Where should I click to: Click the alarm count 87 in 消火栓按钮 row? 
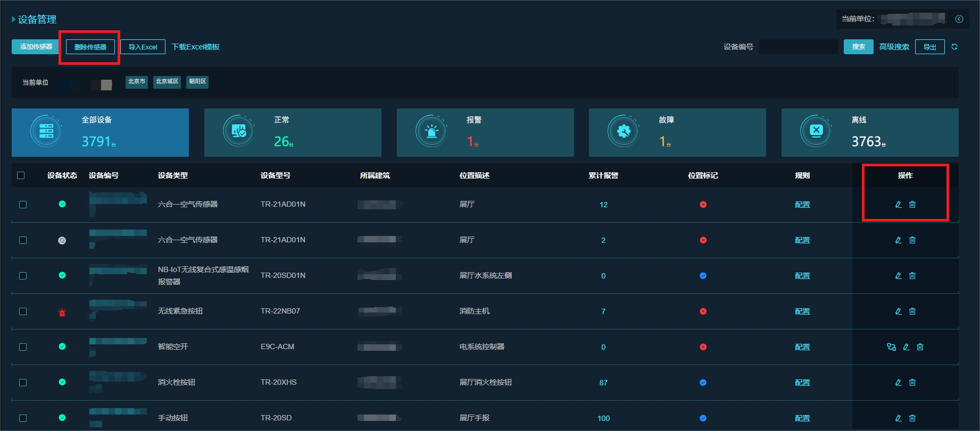click(603, 383)
